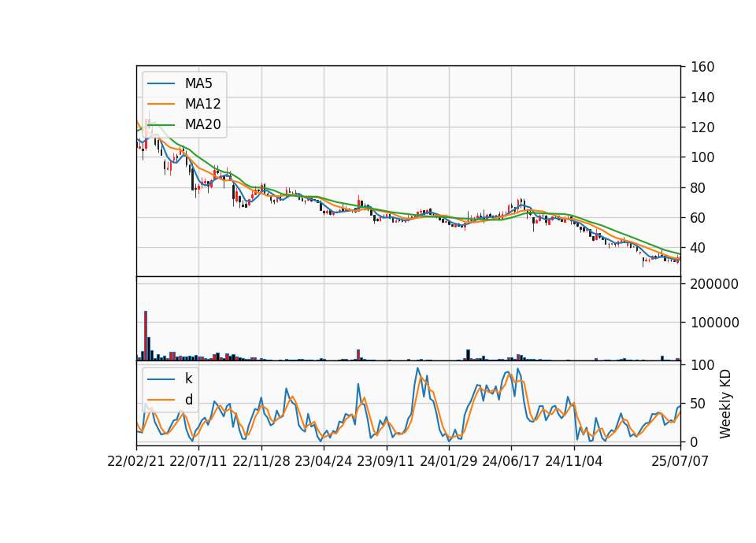This screenshot has height=543, width=756.
Task: Click the 160 price axis label
Action: [x=702, y=67]
